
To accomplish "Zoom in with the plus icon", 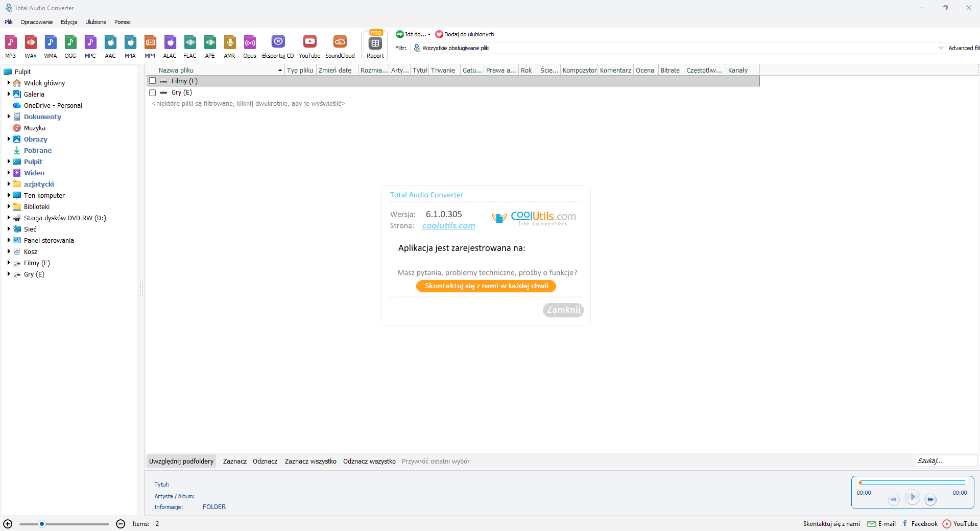I will click(x=8, y=524).
